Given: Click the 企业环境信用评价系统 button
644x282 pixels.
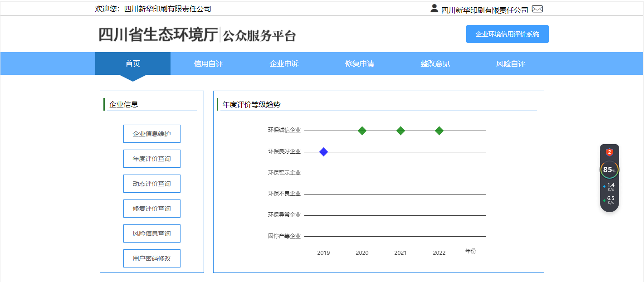Looking at the screenshot, I should (507, 34).
